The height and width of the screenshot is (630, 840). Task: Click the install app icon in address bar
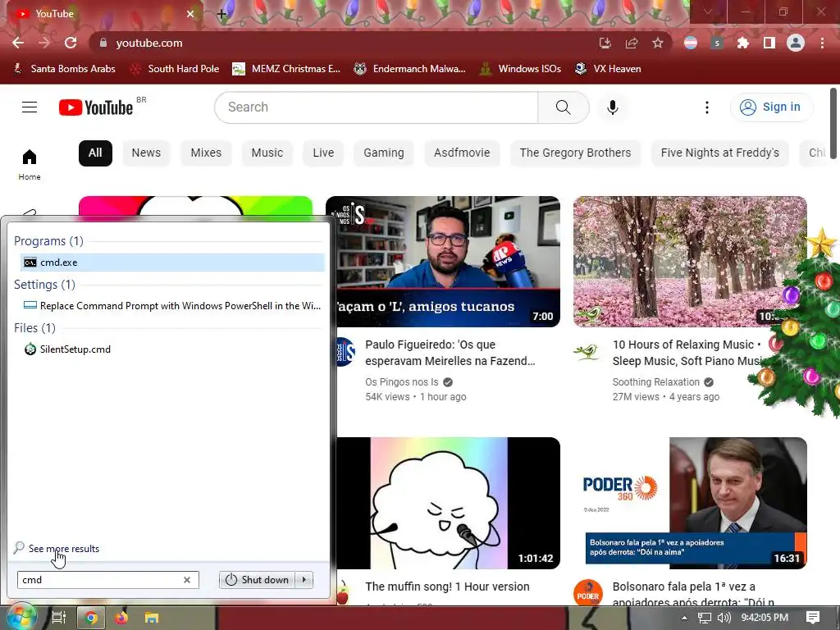(x=605, y=43)
